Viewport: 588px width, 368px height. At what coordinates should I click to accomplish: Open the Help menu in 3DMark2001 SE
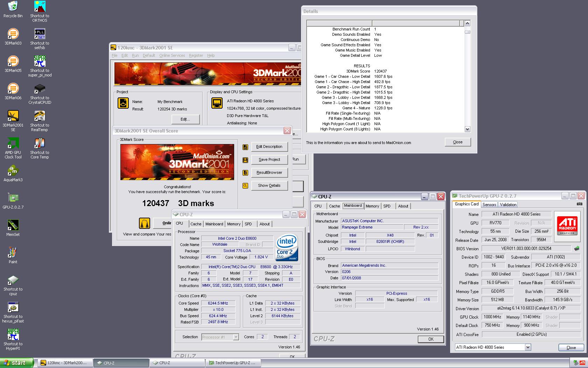211,55
